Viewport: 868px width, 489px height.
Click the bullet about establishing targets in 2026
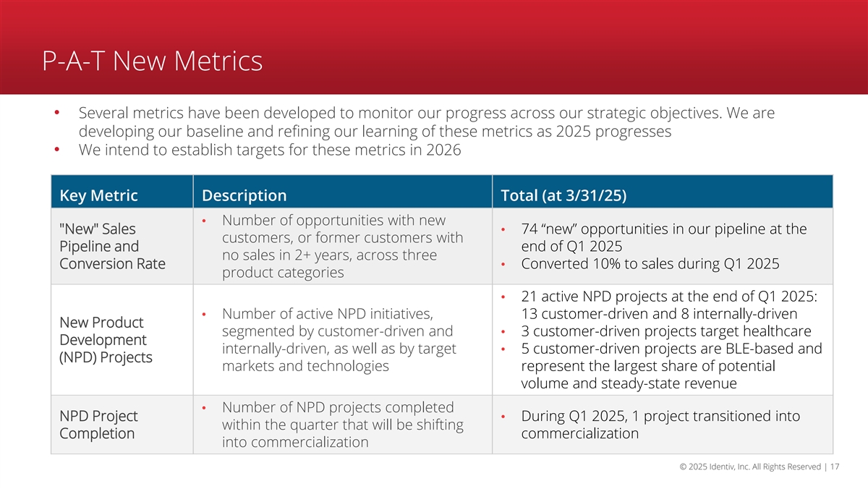click(269, 152)
